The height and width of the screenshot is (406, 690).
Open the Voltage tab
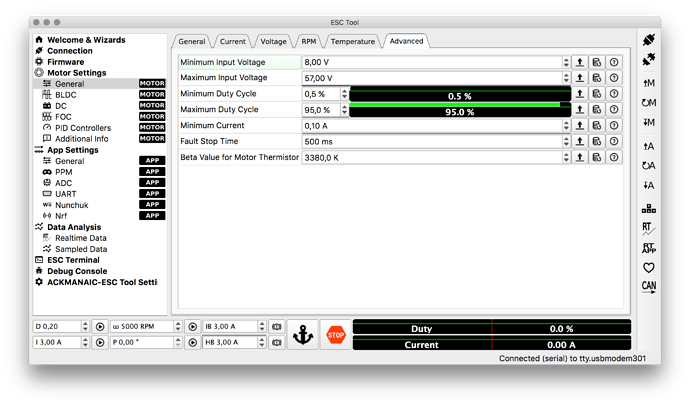[x=273, y=41]
